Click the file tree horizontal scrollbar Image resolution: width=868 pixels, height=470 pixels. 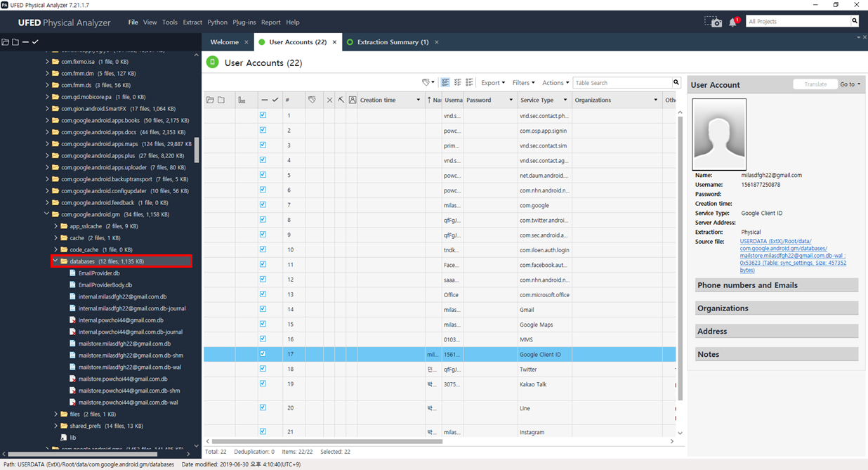coord(82,454)
